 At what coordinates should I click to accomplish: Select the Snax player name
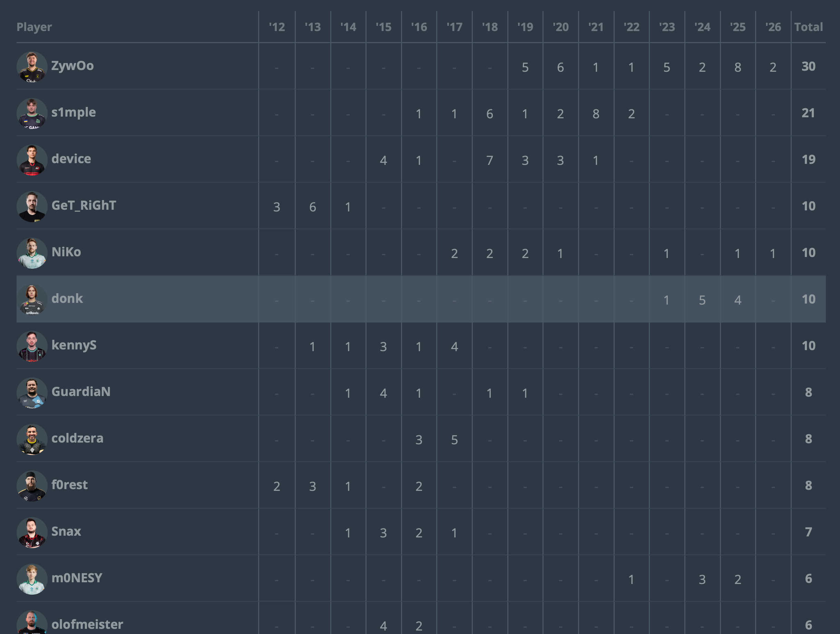[66, 532]
